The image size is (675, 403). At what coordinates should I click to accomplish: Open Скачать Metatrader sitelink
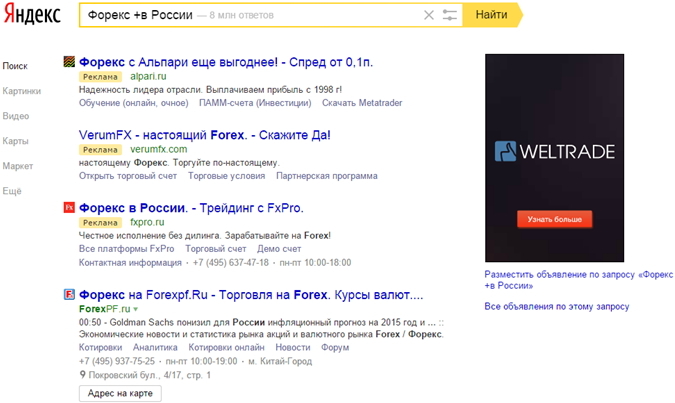pyautogui.click(x=362, y=103)
